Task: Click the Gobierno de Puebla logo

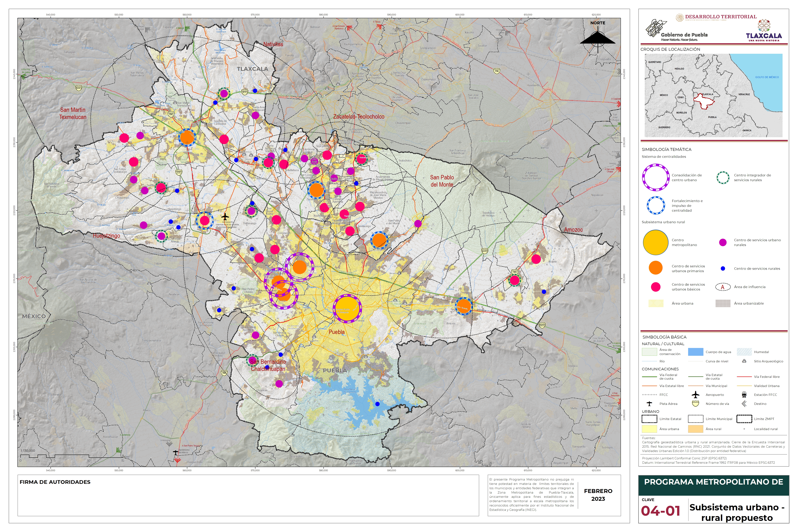Action: coord(676,30)
